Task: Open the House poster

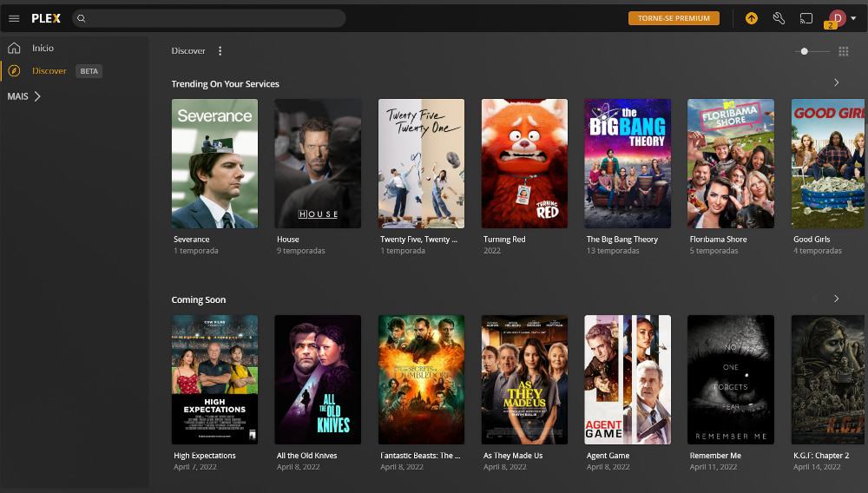Action: [318, 163]
